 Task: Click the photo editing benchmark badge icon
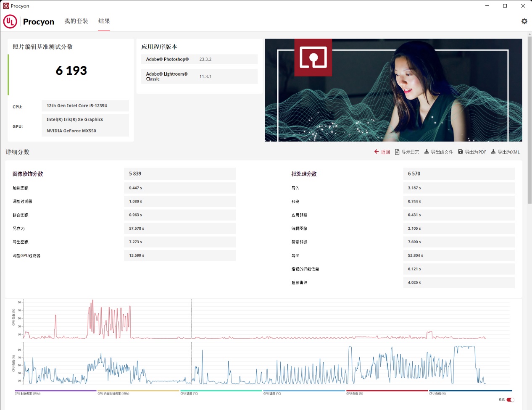313,58
